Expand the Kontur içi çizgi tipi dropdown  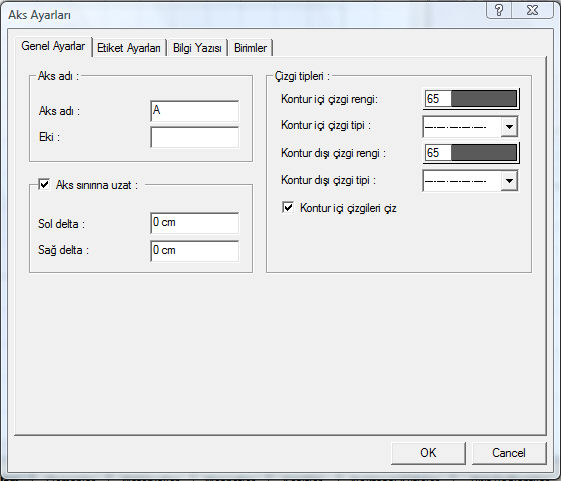tap(509, 126)
